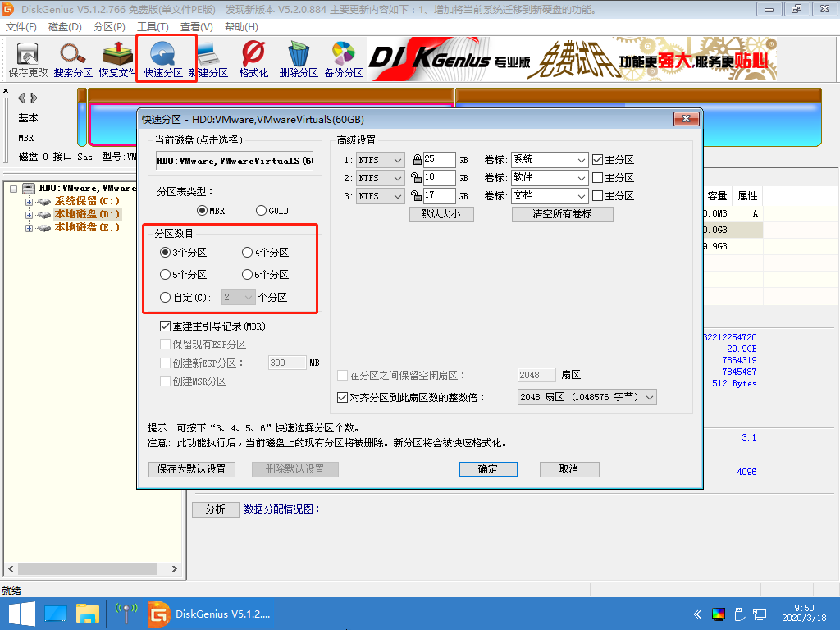The width and height of the screenshot is (840, 630).
Task: Click the Default Size (默认大小) button
Action: [x=441, y=214]
